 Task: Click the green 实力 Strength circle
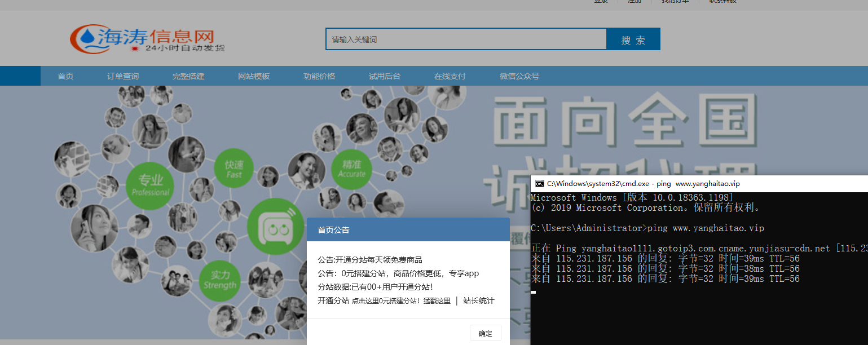[x=220, y=279]
